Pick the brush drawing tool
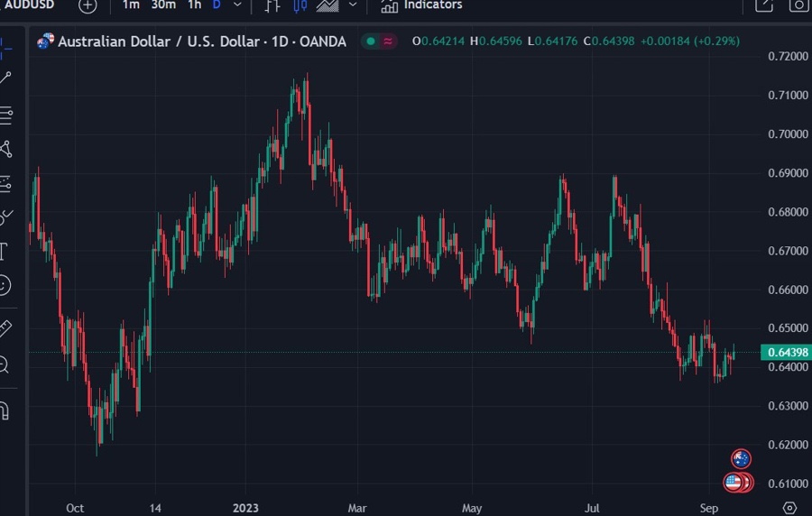 (5, 217)
